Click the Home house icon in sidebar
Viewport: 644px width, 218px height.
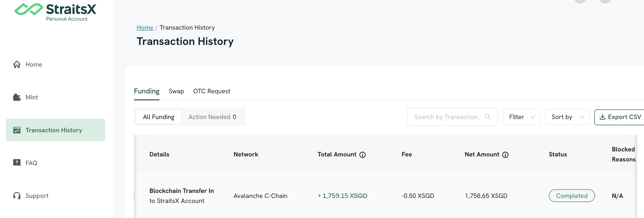point(17,64)
